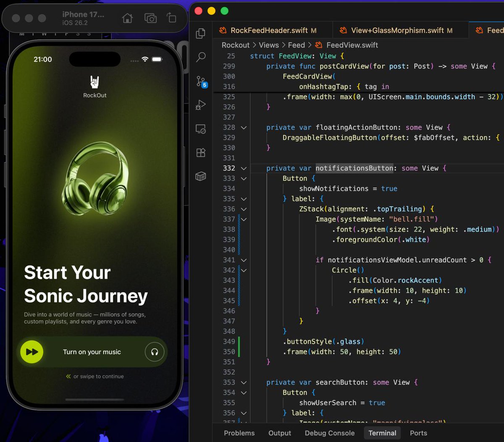The width and height of the screenshot is (504, 442).
Task: Click sticky scroll 'struct FeedView: View {' line
Action: pos(297,56)
